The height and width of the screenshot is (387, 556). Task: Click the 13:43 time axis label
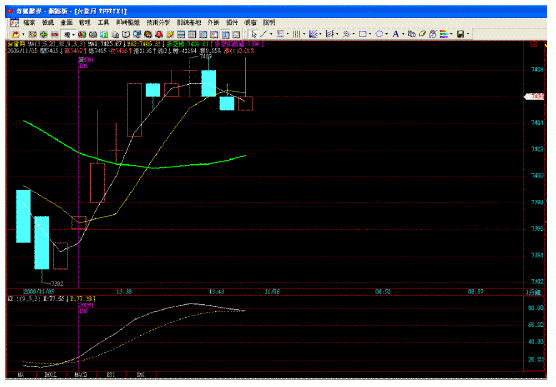216,292
